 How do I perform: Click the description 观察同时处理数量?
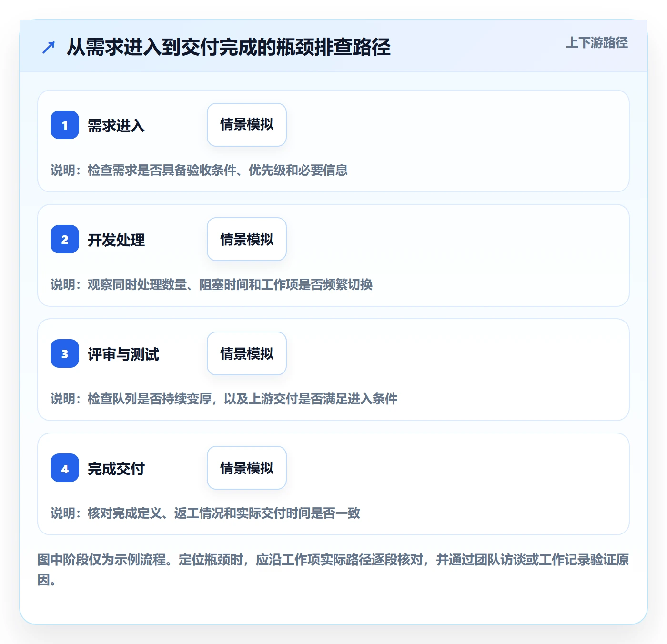click(x=137, y=284)
